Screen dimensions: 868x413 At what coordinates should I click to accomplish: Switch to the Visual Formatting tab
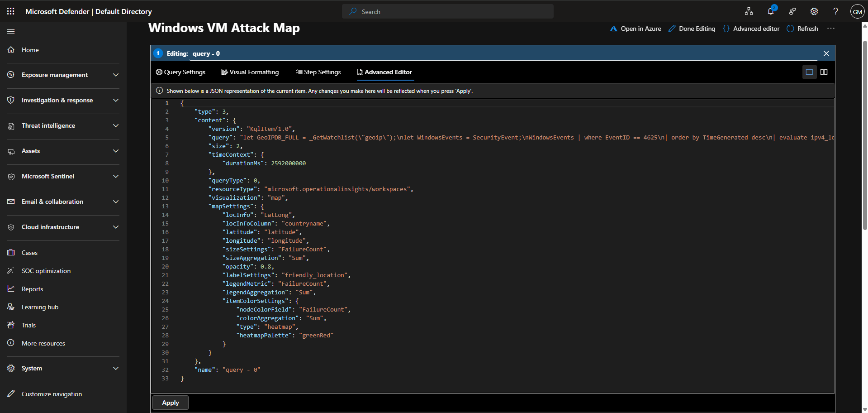coord(250,72)
